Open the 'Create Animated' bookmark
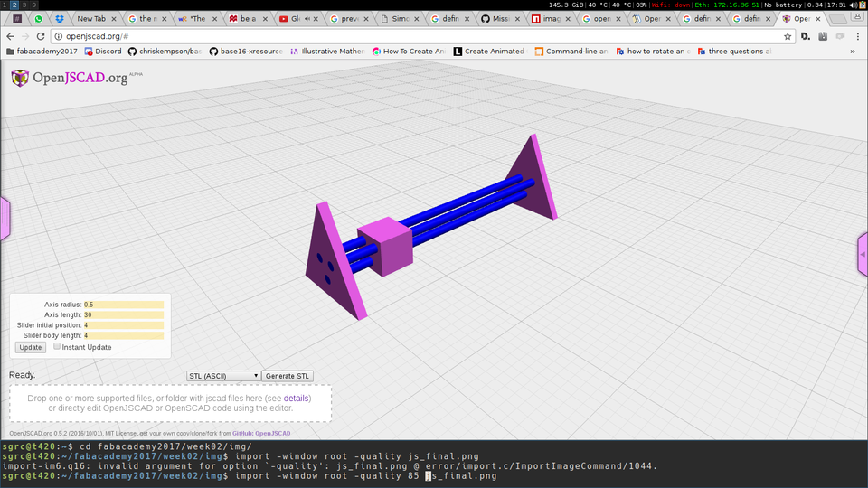Screen dimensions: 868x488 [489, 51]
